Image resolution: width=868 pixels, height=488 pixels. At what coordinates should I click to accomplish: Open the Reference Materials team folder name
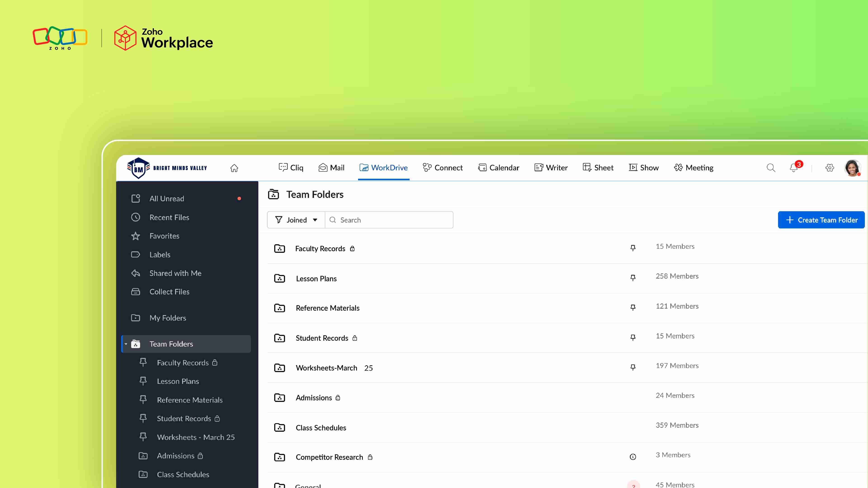click(x=328, y=308)
